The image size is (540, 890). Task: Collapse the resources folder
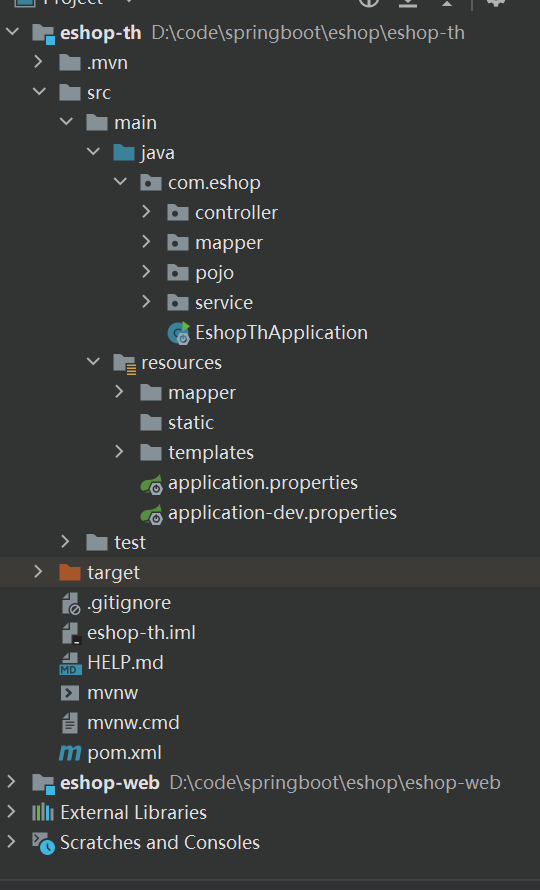click(x=93, y=361)
